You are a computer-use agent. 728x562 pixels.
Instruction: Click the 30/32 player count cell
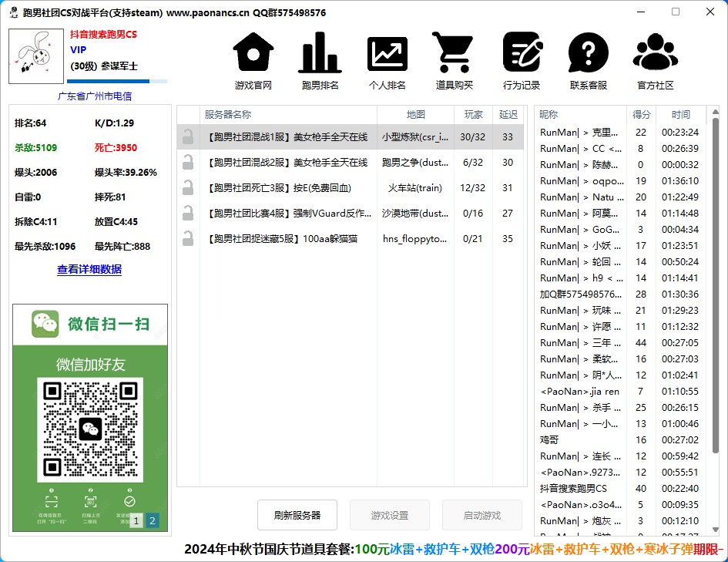pos(473,137)
